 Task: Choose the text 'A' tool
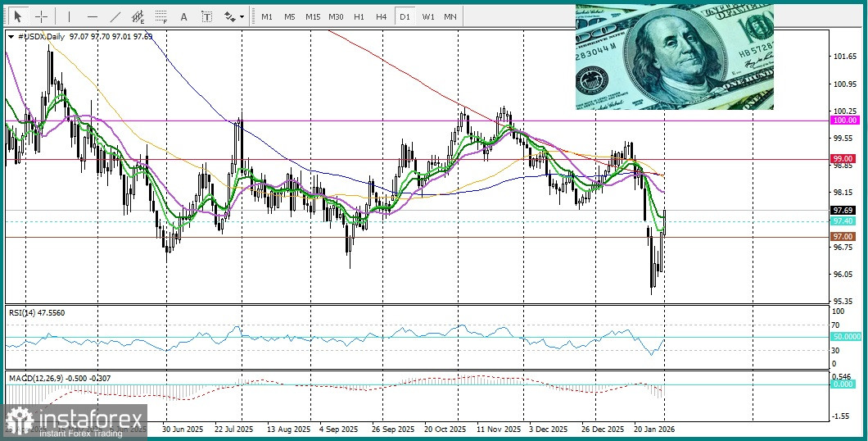(x=183, y=16)
